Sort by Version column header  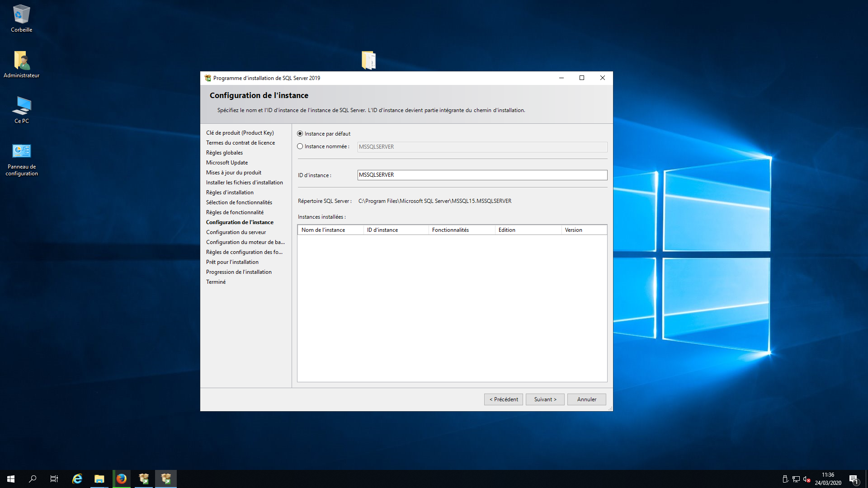tap(584, 230)
